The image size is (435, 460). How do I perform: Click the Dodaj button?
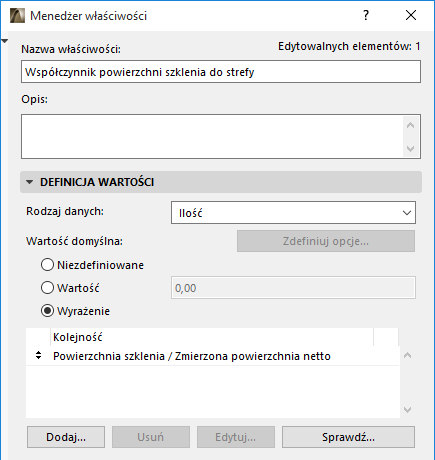[x=66, y=437]
